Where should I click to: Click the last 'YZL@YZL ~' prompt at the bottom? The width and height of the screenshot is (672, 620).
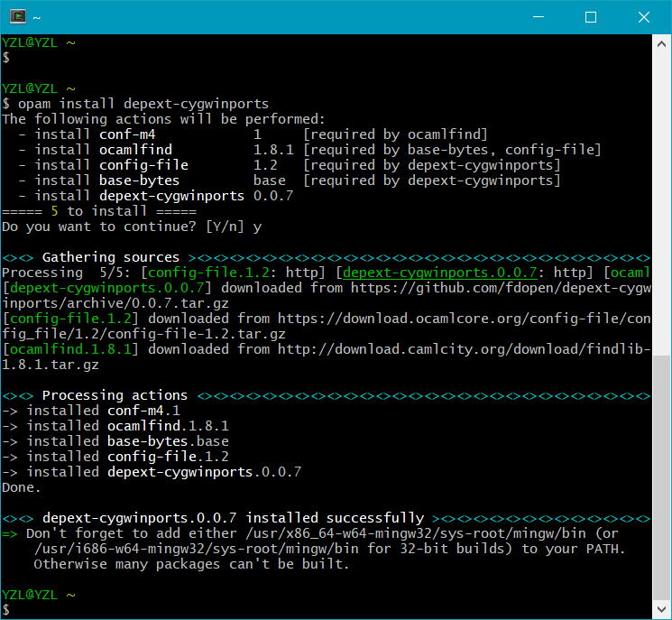[39, 595]
